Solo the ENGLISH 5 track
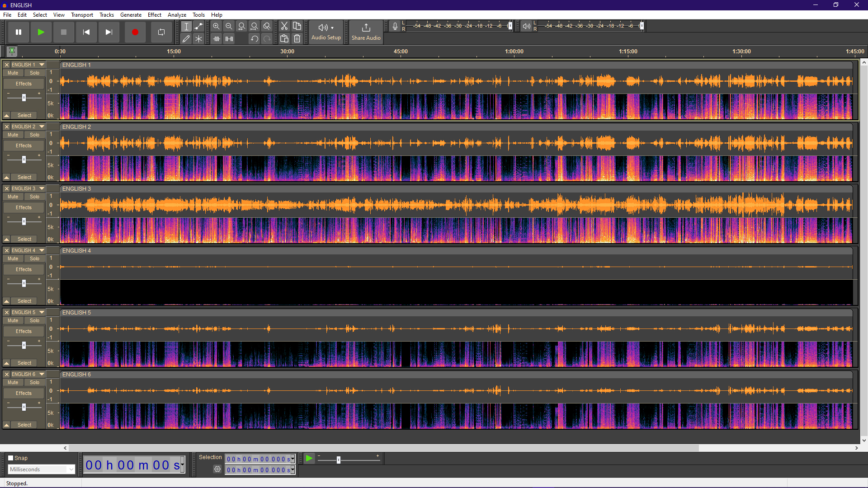This screenshot has width=868, height=488. 35,320
